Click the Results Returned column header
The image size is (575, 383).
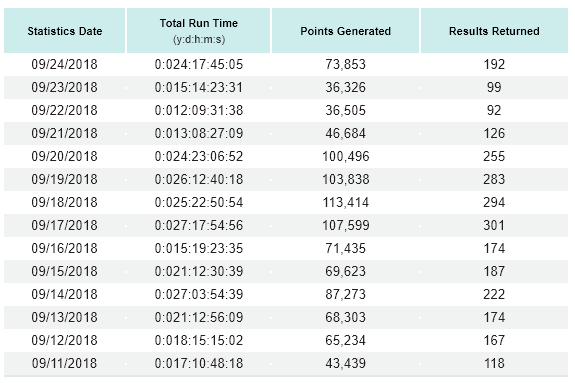point(494,31)
